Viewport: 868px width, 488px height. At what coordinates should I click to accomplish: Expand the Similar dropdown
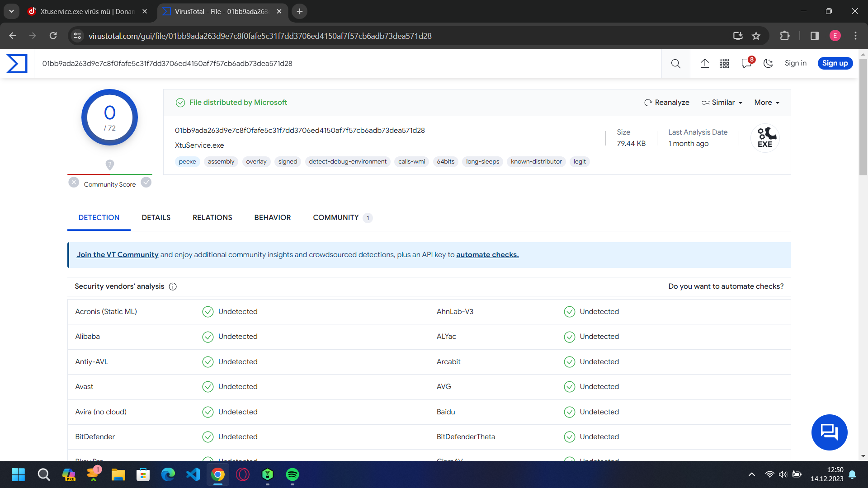coord(722,103)
